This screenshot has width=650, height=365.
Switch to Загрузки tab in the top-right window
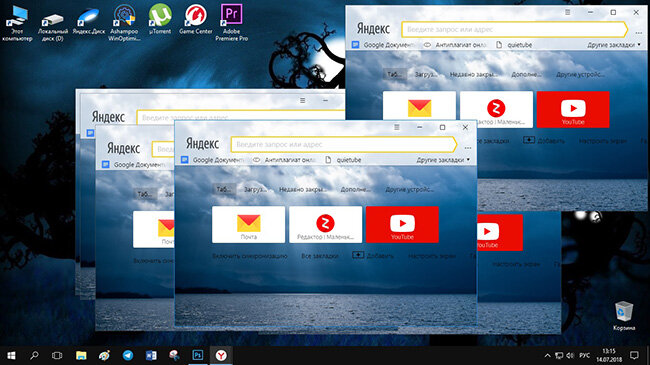tap(426, 75)
